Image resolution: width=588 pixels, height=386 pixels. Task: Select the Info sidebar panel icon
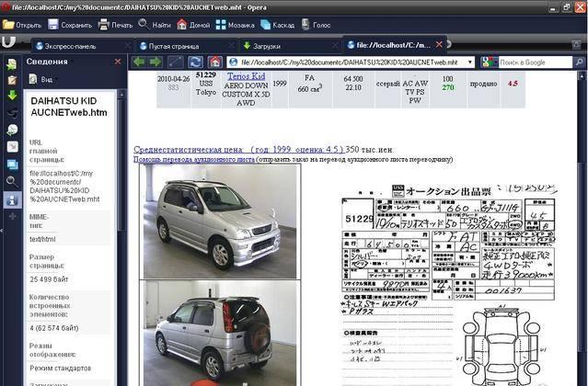point(12,200)
